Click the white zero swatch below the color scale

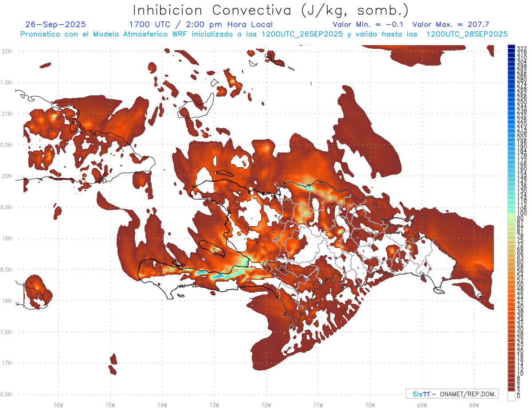511,396
